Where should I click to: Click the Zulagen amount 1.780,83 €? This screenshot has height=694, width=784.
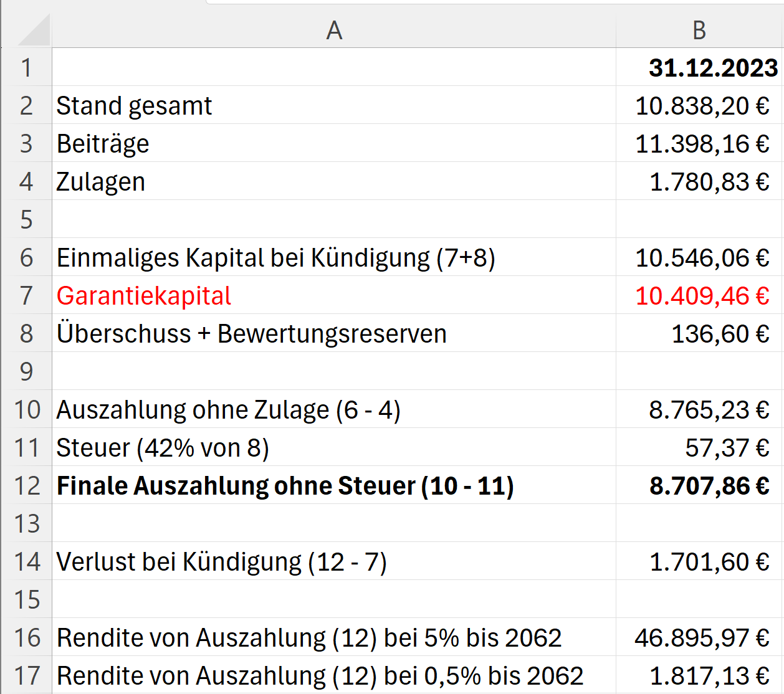(709, 182)
